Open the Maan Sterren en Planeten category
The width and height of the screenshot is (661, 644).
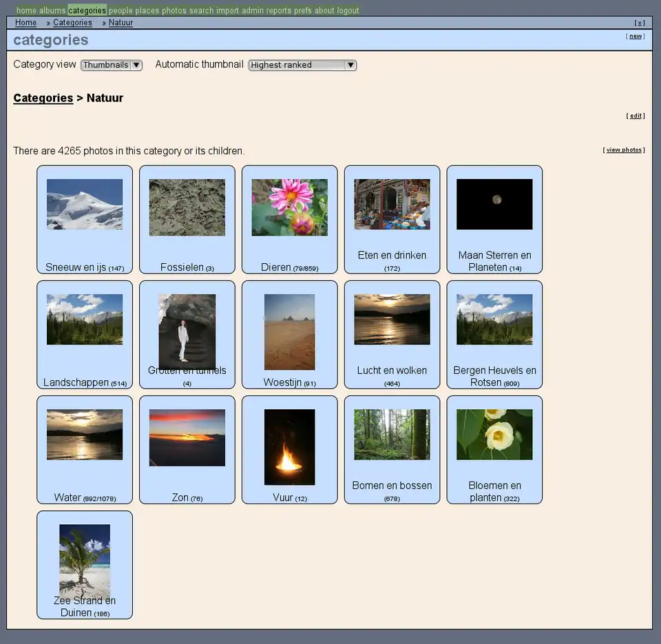coord(494,203)
